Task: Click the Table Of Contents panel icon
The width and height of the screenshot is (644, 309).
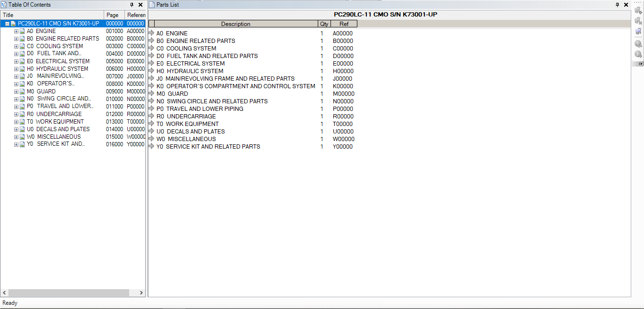Action: tap(4, 5)
